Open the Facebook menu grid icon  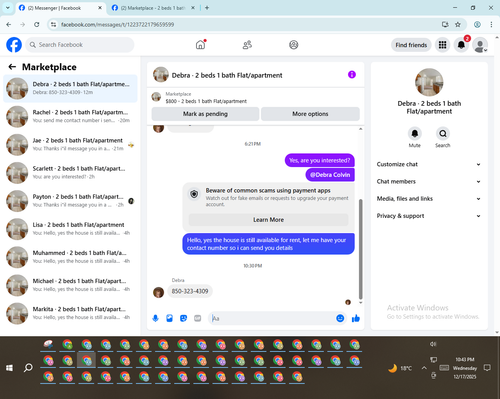(442, 45)
